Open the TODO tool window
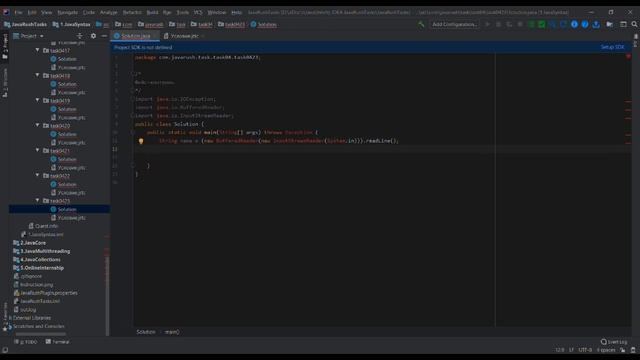 (x=26, y=342)
